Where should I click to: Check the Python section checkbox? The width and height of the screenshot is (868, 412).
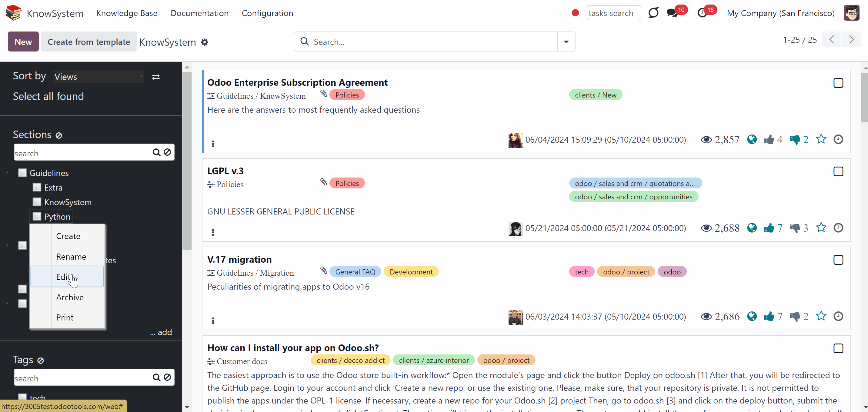(x=37, y=216)
